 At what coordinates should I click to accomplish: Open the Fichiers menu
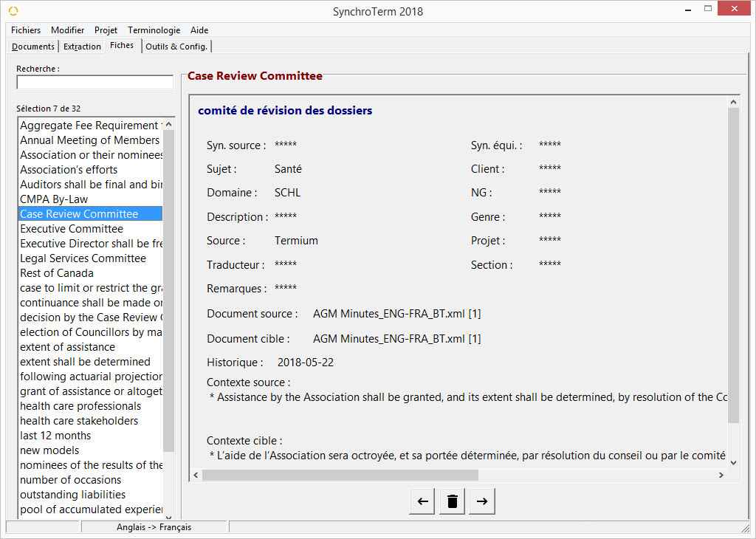(x=26, y=30)
